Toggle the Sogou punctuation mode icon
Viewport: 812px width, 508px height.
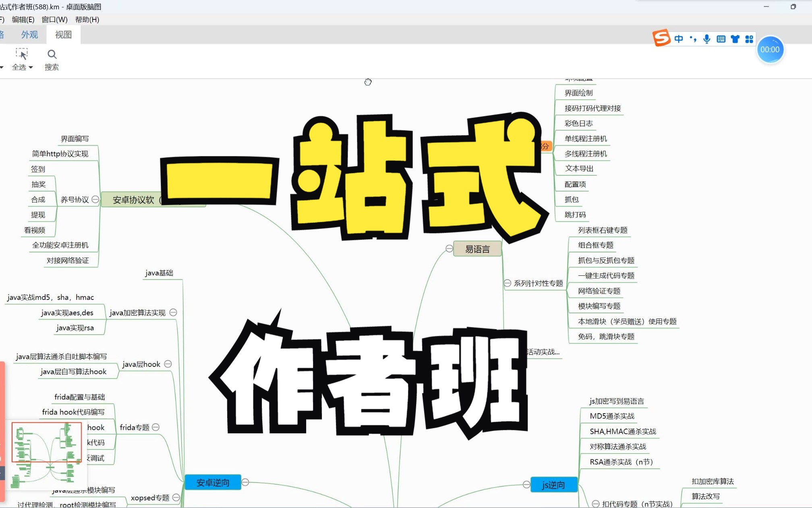693,39
